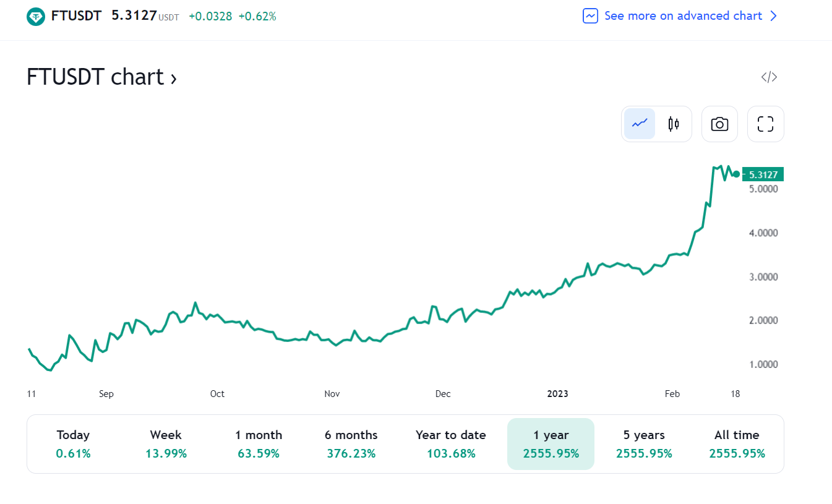Click the Sep label on time axis
The height and width of the screenshot is (504, 832).
pyautogui.click(x=106, y=394)
